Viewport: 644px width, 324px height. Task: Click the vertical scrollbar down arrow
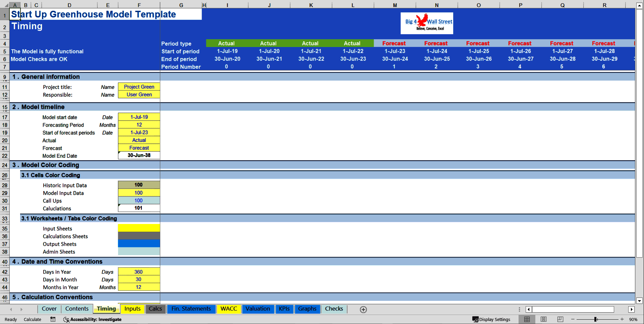pyautogui.click(x=639, y=301)
